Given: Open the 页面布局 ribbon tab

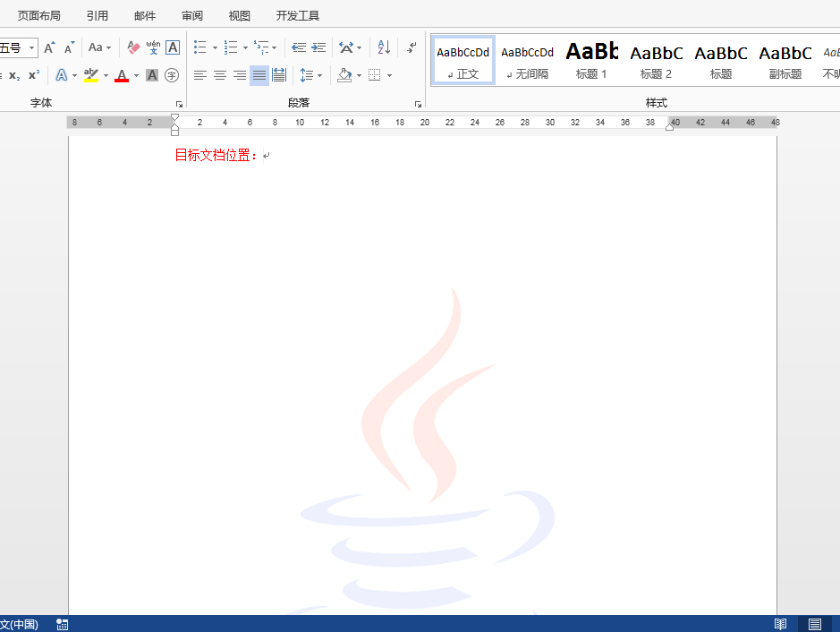Looking at the screenshot, I should (38, 16).
